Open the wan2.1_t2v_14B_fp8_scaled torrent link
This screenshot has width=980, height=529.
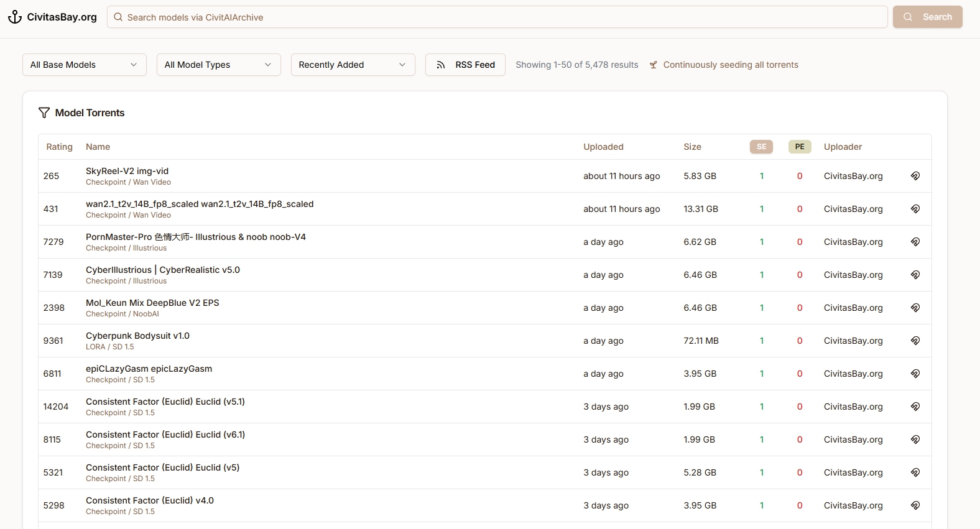pos(200,204)
